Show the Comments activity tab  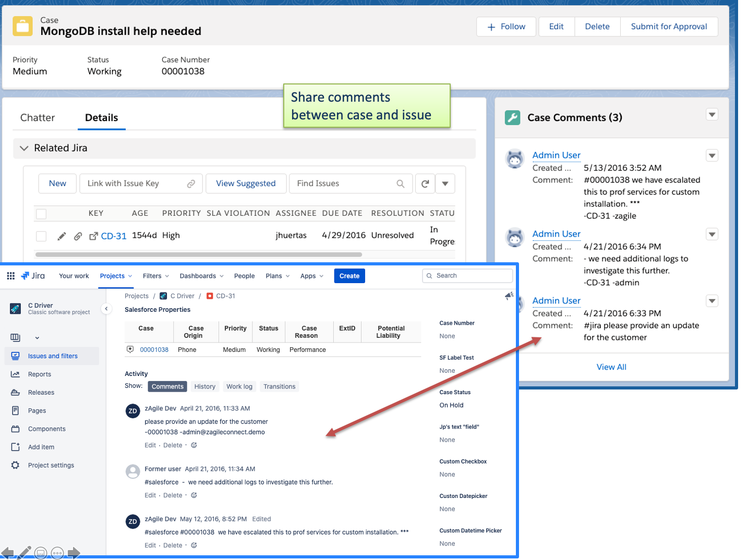pos(167,386)
